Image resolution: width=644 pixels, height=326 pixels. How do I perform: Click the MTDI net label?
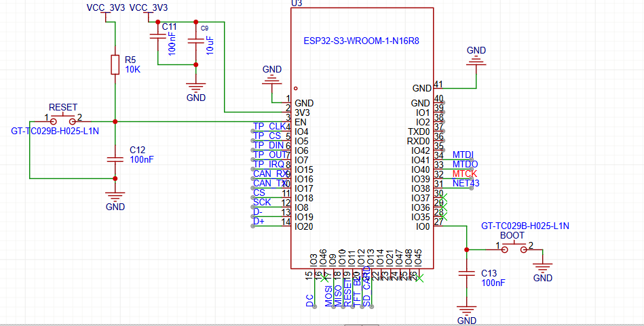462,155
